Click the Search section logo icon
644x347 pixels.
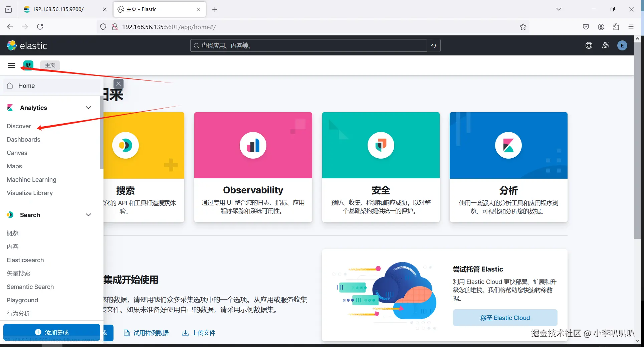(x=10, y=215)
